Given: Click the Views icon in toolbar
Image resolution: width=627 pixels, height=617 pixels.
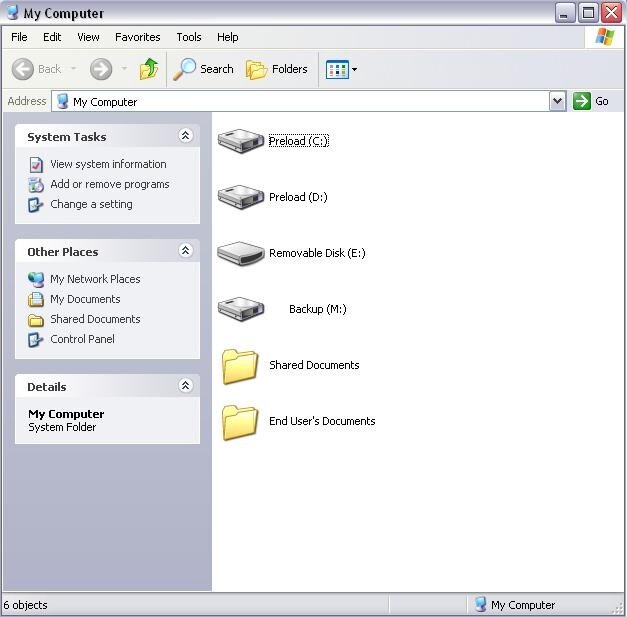Looking at the screenshot, I should (x=336, y=69).
